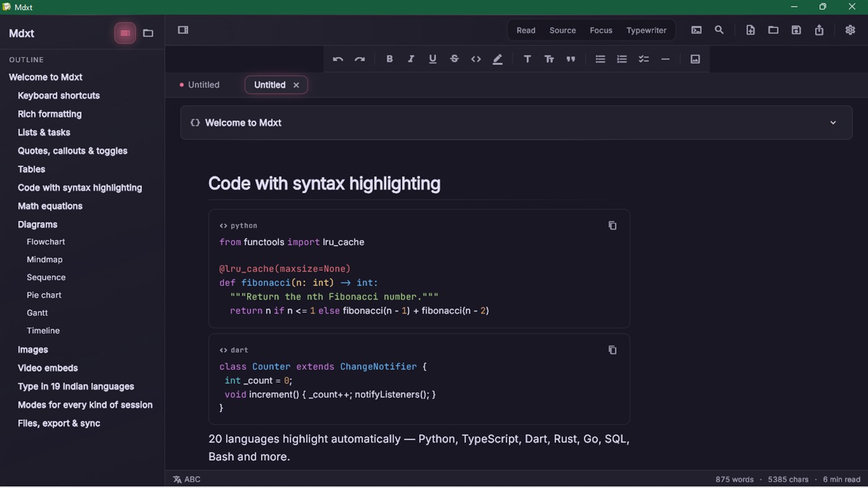Insert a block quote
The width and height of the screenshot is (868, 488).
click(x=571, y=60)
